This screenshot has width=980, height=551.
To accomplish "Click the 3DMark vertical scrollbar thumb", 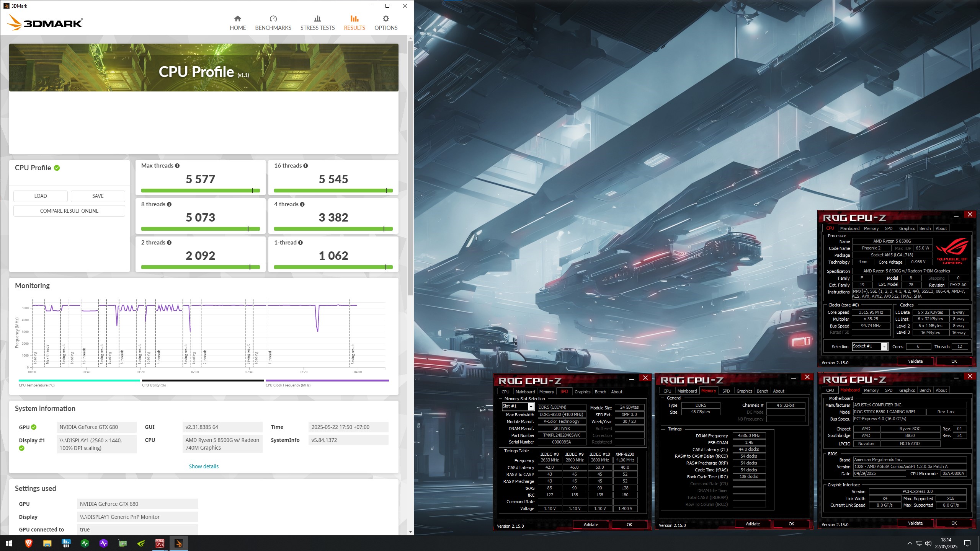I will (x=410, y=168).
